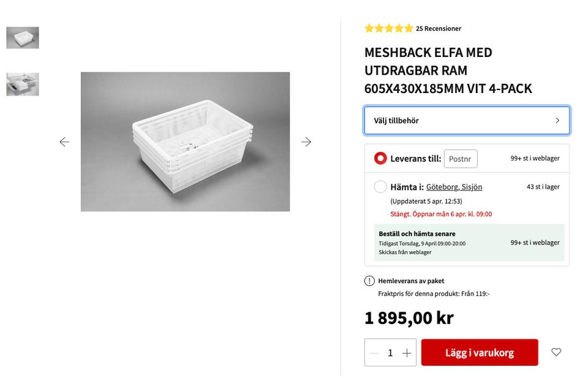Click the first rating star
The width and height of the screenshot is (588, 378).
pos(368,28)
